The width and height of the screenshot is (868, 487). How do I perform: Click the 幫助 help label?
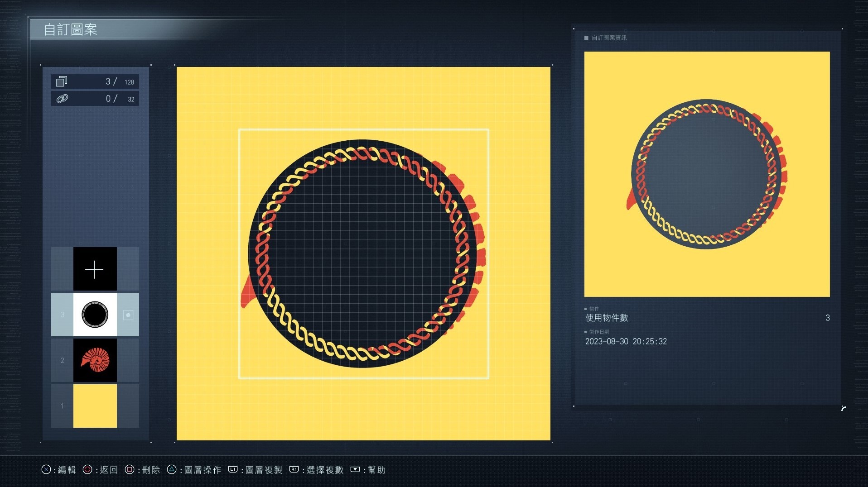pyautogui.click(x=376, y=470)
